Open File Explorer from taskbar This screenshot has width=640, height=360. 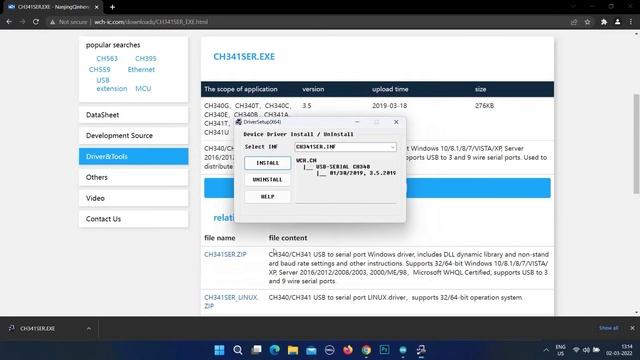(293, 350)
